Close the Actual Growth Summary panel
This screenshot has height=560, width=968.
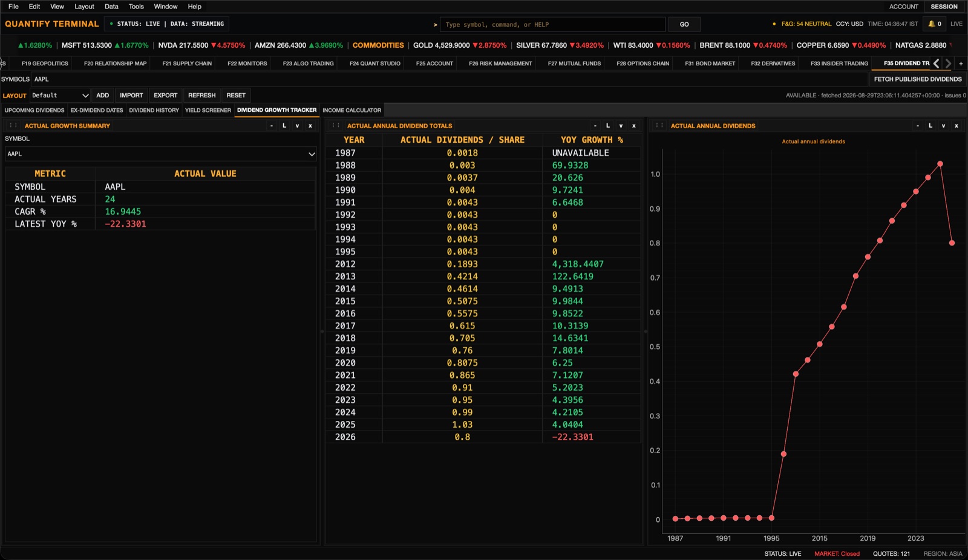(x=310, y=126)
